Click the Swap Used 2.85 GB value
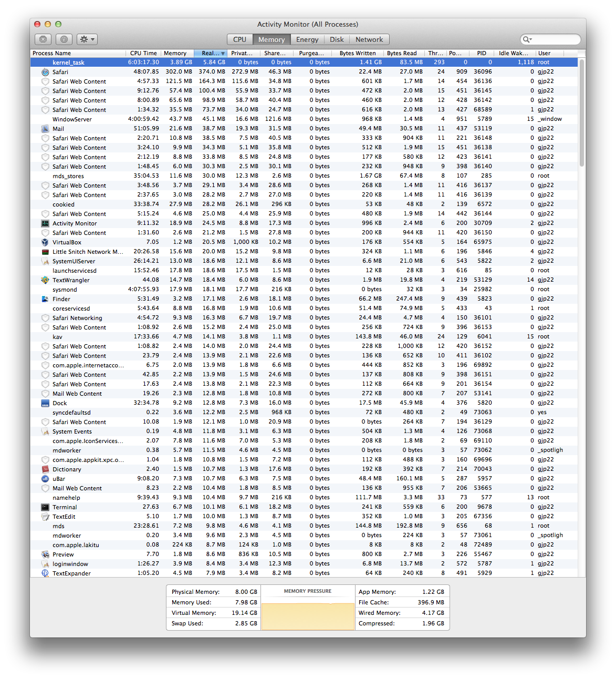The width and height of the screenshot is (616, 679). (x=246, y=623)
